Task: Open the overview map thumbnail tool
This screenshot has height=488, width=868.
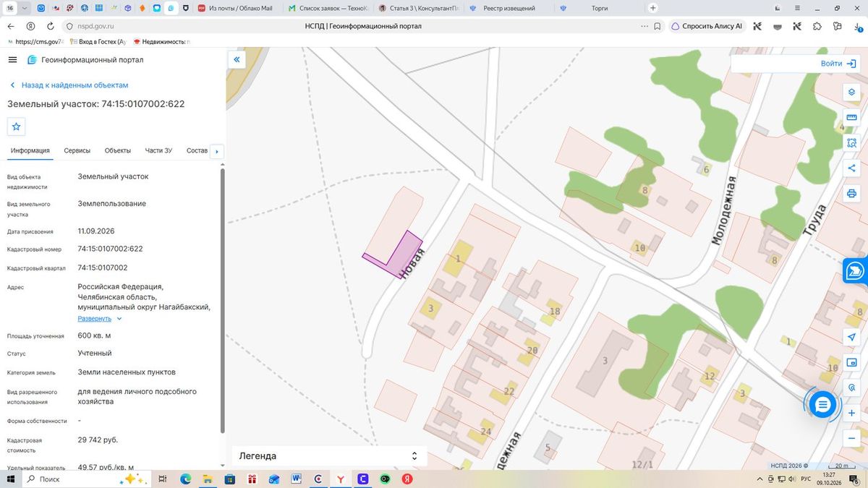Action: click(851, 363)
